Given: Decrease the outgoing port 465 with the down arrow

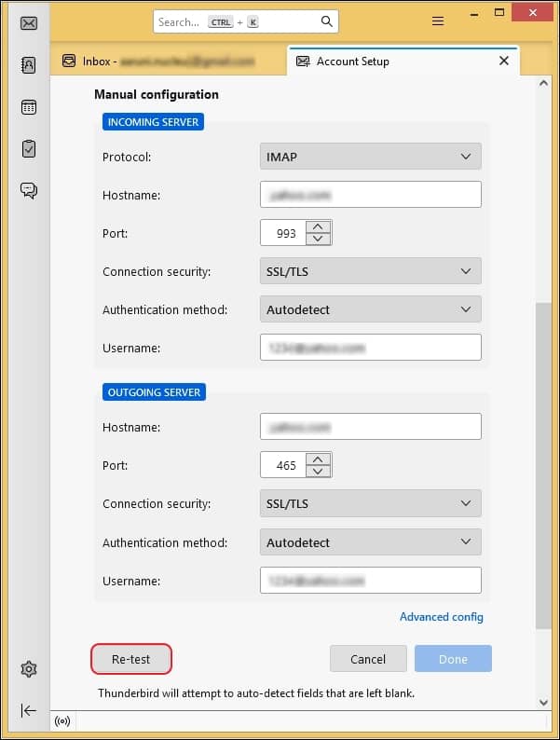Looking at the screenshot, I should coord(319,471).
